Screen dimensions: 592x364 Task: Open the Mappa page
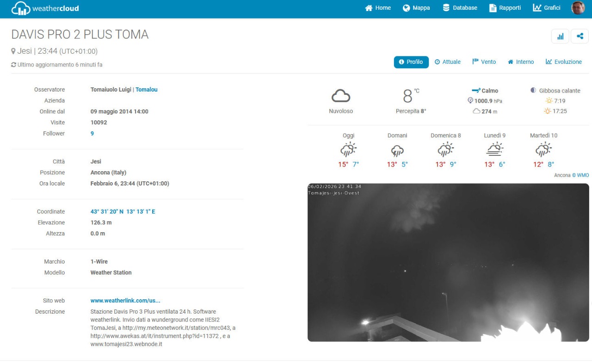(x=416, y=8)
